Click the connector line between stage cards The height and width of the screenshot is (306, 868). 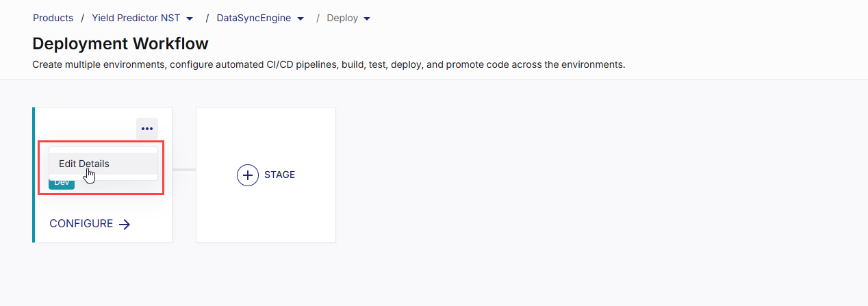(x=183, y=169)
